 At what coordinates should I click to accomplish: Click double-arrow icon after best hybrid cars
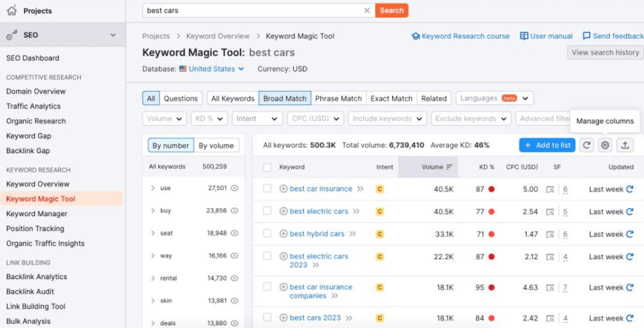coord(352,234)
